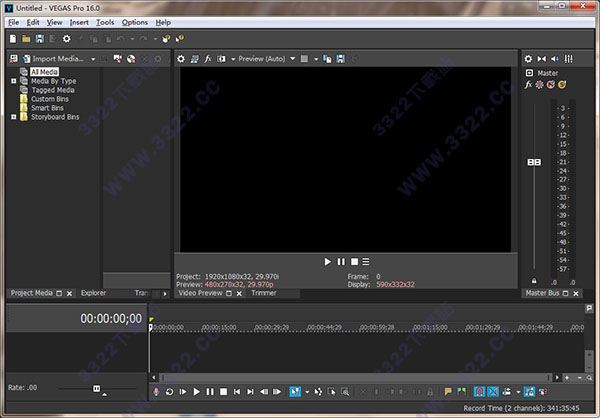
Task: Select the Custom Bins folder
Action: tap(50, 99)
